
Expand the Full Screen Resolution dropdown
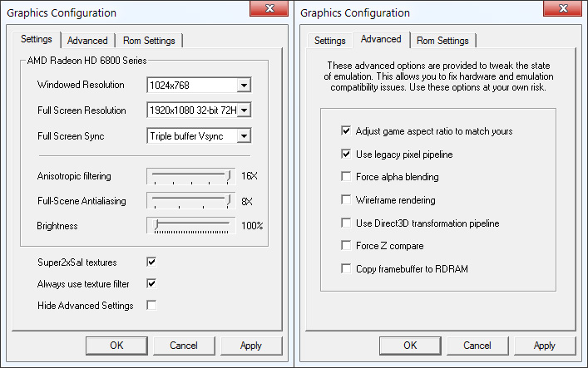click(x=244, y=110)
